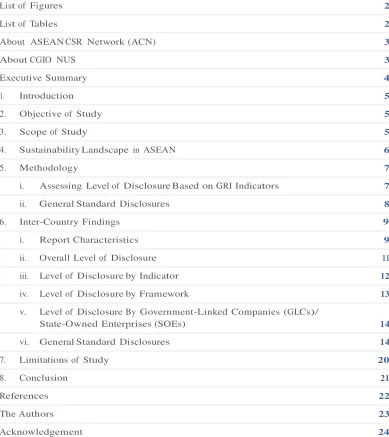Go to Inter-Country Findings
389x437 pixels.
pos(69,222)
